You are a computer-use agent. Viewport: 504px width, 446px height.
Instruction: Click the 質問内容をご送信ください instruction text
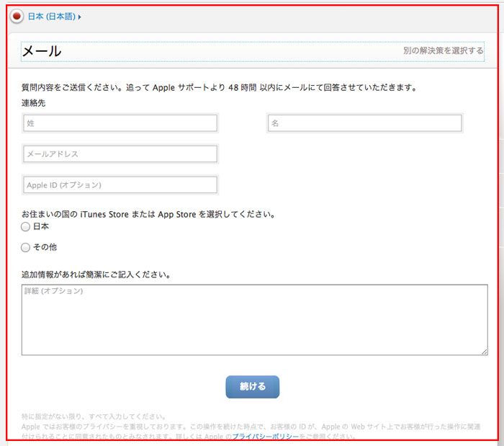219,87
